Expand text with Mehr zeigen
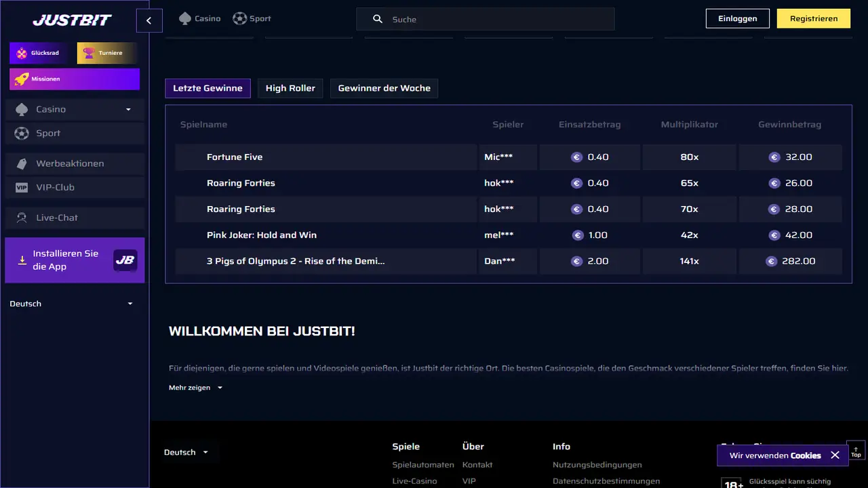 [x=195, y=388]
